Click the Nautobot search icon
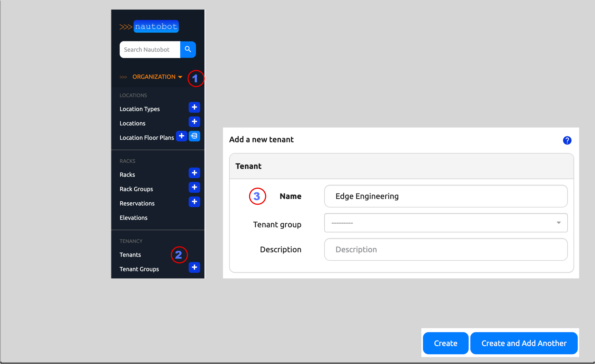 (x=189, y=49)
